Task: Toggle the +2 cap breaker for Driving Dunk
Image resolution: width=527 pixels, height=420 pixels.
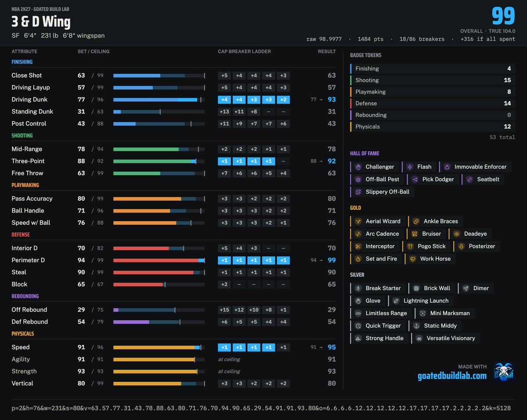Action: pyautogui.click(x=283, y=100)
